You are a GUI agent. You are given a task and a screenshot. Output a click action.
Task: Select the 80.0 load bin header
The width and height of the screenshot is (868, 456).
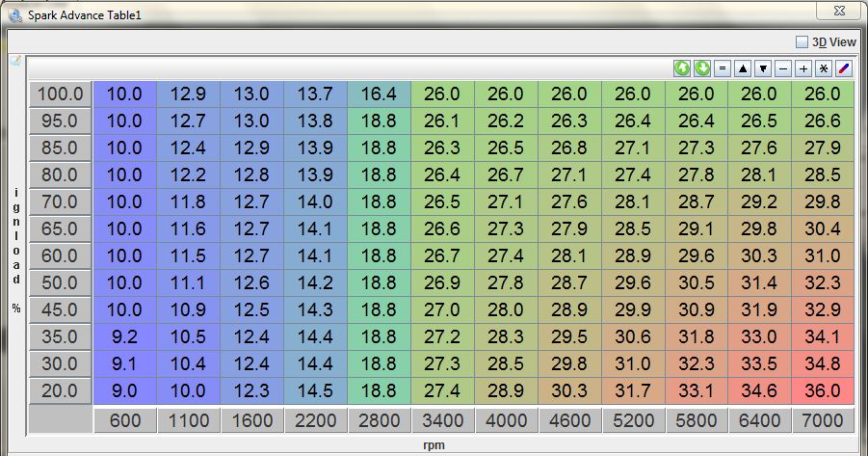60,175
